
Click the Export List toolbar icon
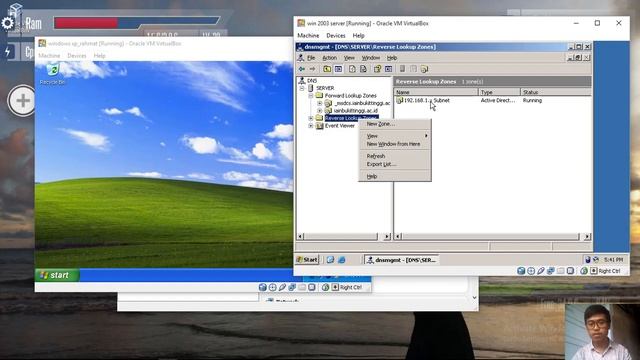pyautogui.click(x=363, y=69)
